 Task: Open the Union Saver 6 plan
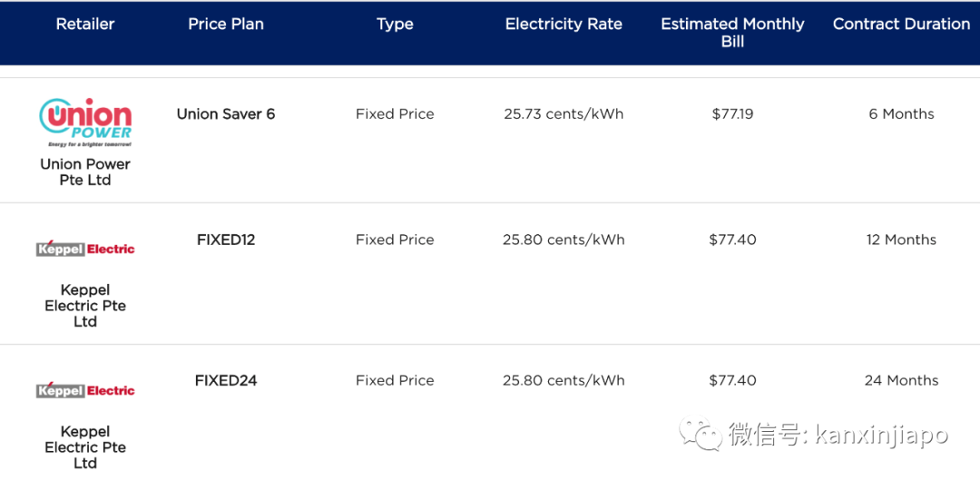click(226, 114)
